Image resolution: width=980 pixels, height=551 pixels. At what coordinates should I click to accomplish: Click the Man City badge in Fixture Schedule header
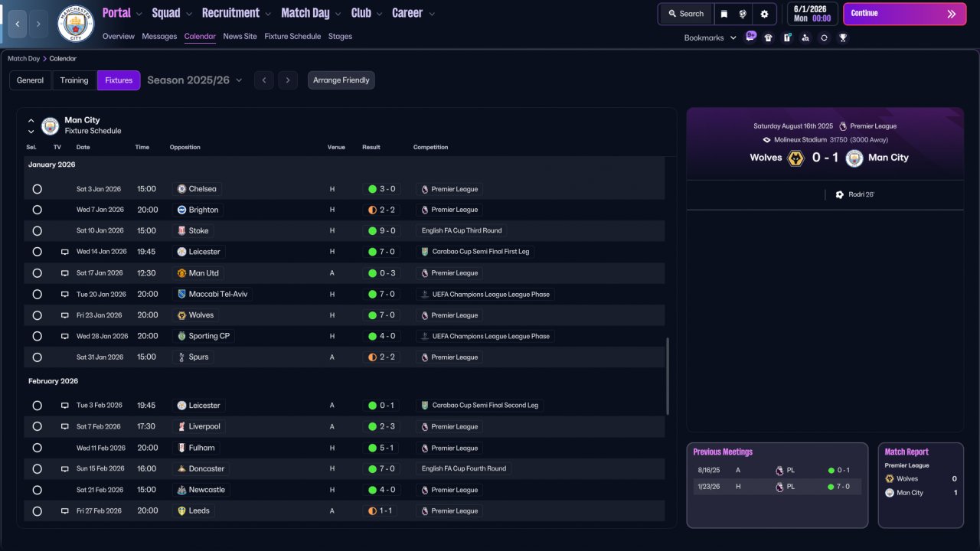[x=50, y=126]
